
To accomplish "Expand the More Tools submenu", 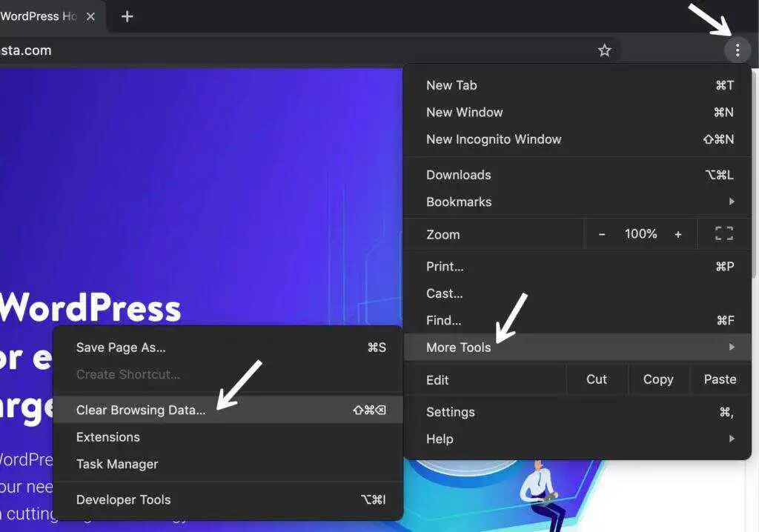I will point(578,347).
